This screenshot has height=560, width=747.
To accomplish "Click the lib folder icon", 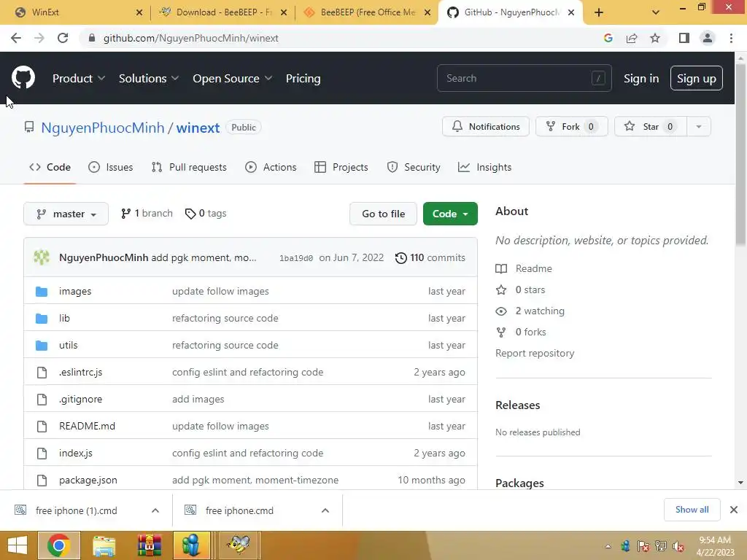I will click(42, 319).
